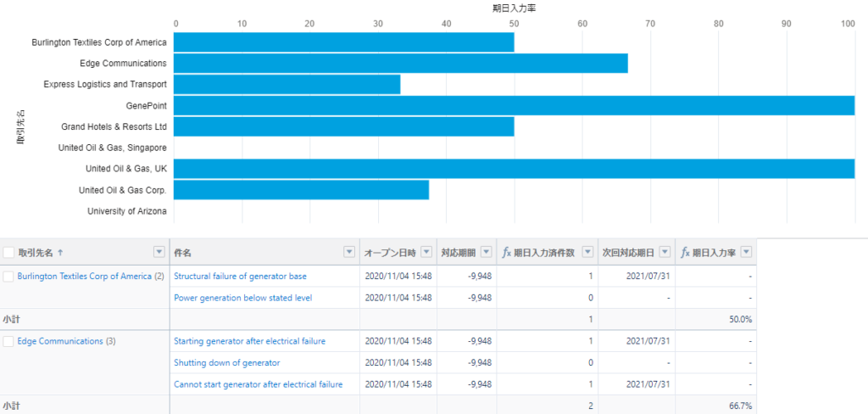Open case Cannot start generator after electrical failure
The width and height of the screenshot is (868, 414).
coord(258,384)
